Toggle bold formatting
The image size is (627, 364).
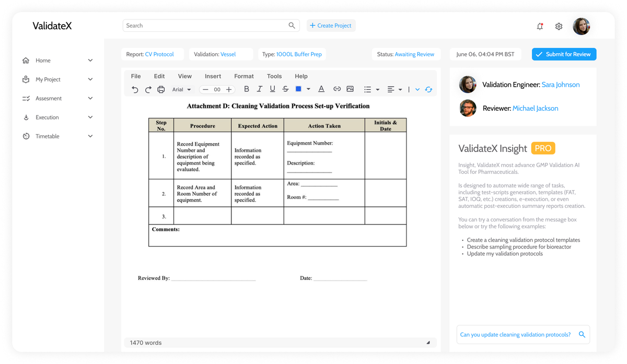coord(247,89)
